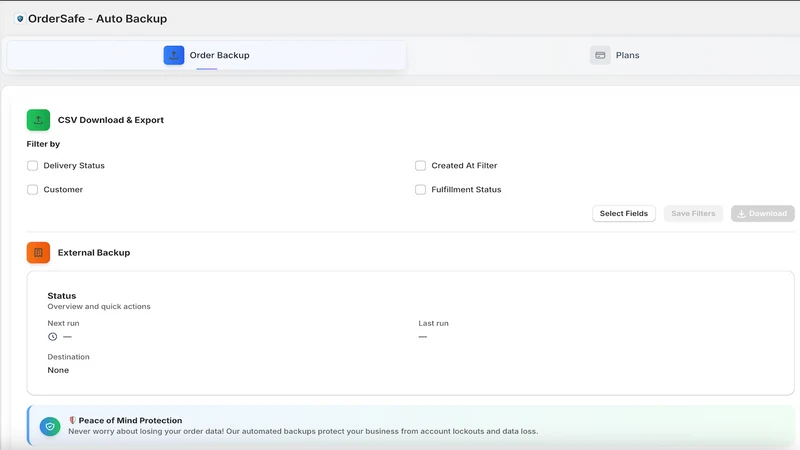This screenshot has height=450, width=800.
Task: Click the clock icon under Next run
Action: [x=53, y=337]
